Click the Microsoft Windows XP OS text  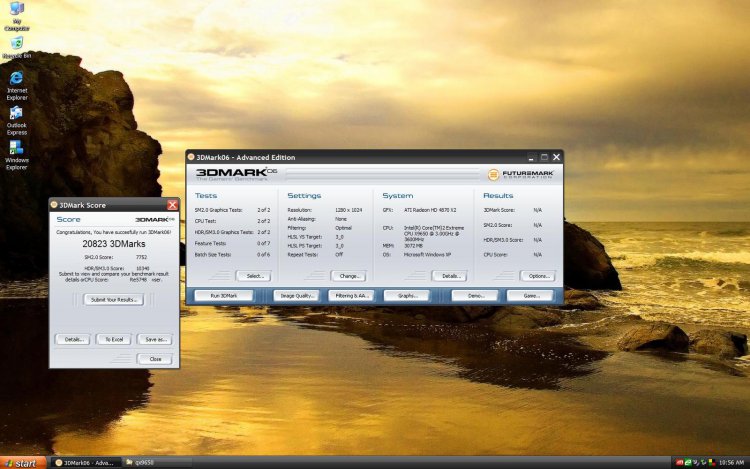click(428, 255)
